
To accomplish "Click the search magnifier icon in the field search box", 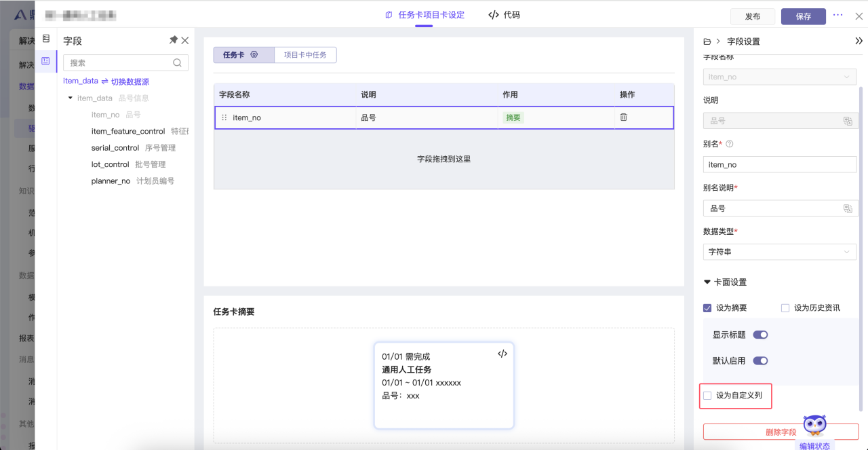I will (x=177, y=63).
